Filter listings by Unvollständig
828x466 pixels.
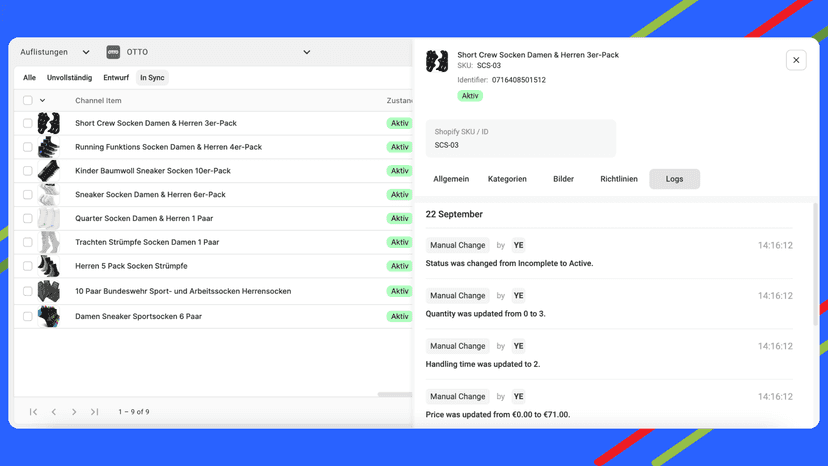tap(69, 78)
